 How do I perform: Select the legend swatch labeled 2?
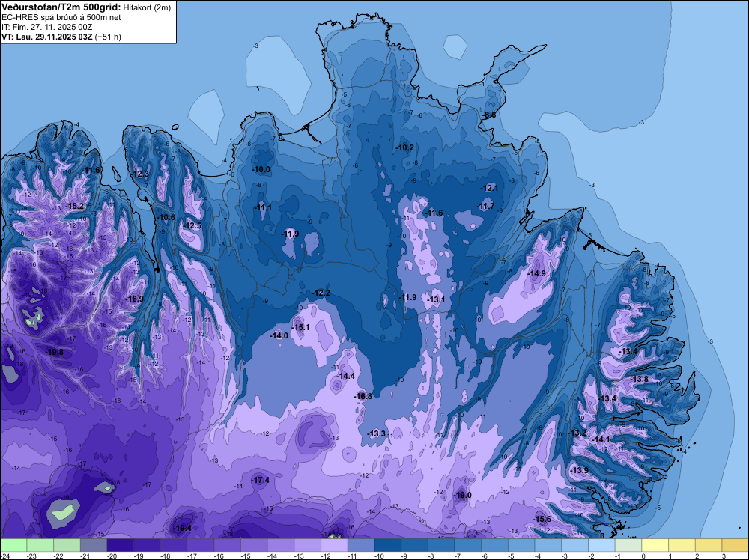709,545
